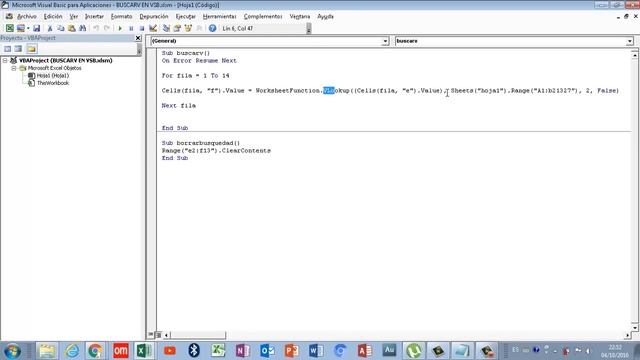The height and width of the screenshot is (360, 640).
Task: Click Range("e2:f13").ClearContents line
Action: click(216, 151)
